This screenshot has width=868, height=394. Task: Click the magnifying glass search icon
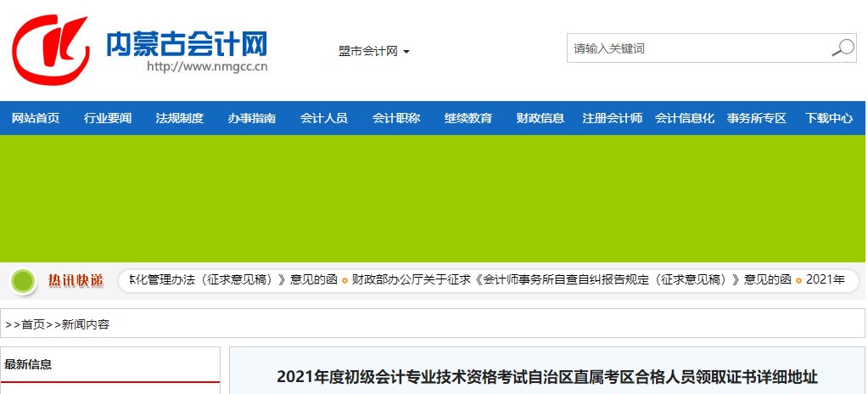coord(842,48)
